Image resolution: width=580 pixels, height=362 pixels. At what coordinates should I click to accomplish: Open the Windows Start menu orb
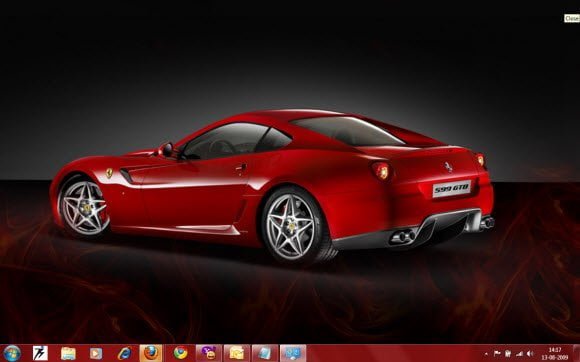[12, 353]
